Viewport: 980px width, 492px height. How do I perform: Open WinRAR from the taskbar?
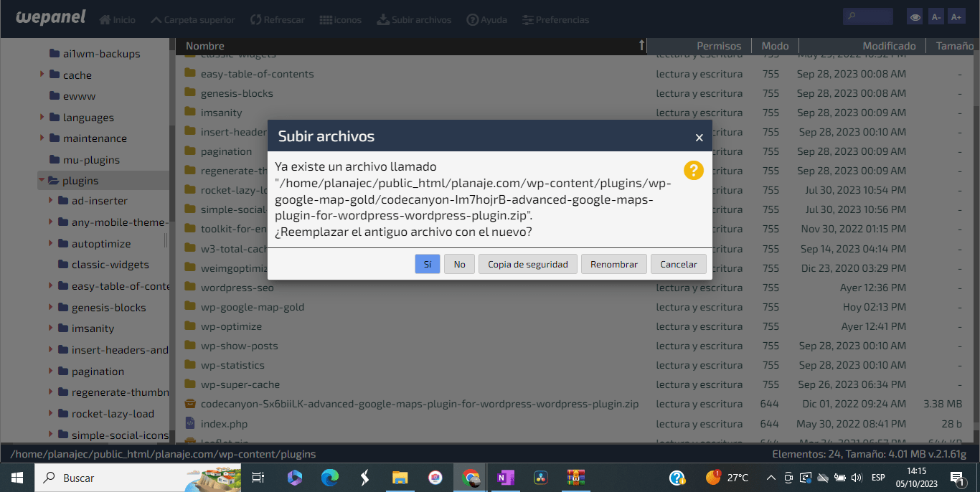[x=576, y=478]
